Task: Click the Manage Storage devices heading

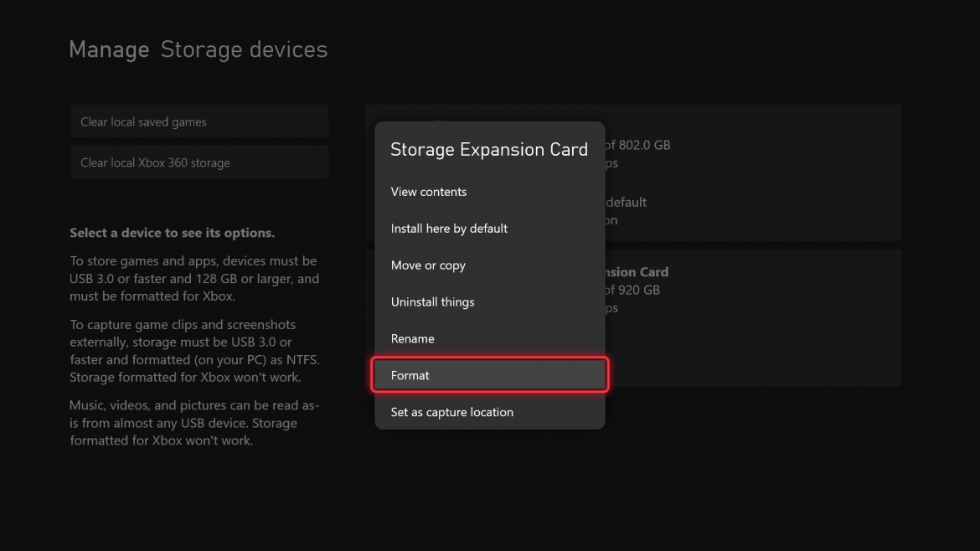Action: [x=199, y=49]
